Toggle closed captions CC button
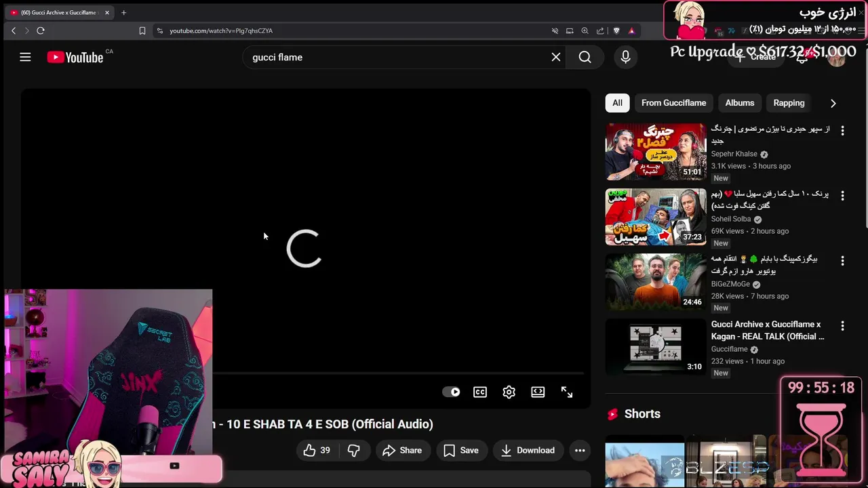868x488 pixels. 480,392
